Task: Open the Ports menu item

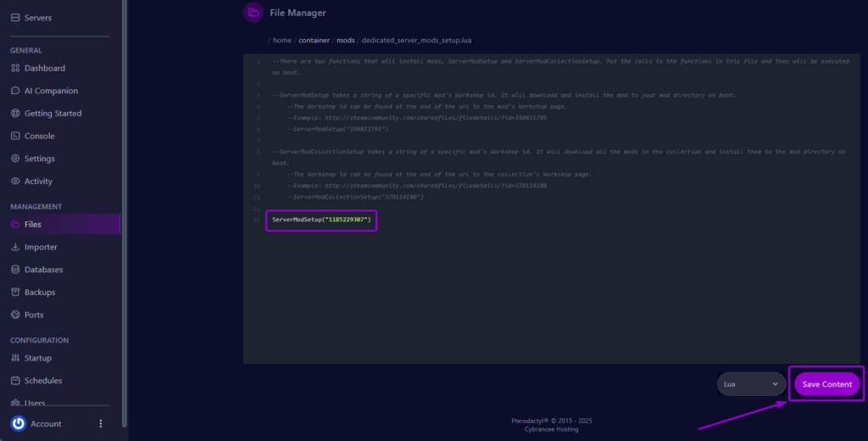Action: coord(34,315)
